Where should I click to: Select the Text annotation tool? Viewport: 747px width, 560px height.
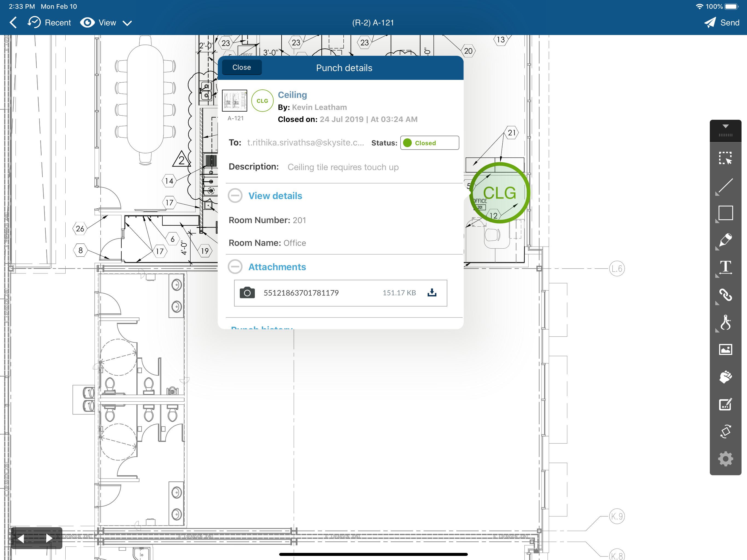(725, 267)
